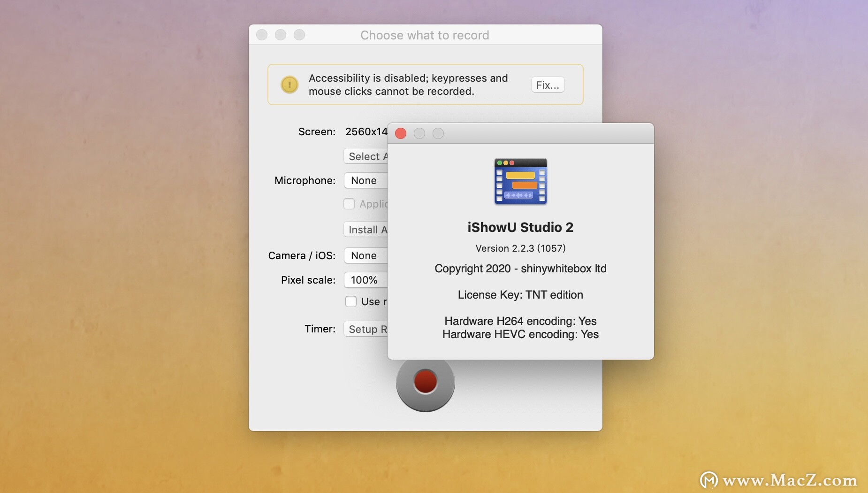Viewport: 868px width, 493px height.
Task: Click the yellow warning icon in accessibility banner
Action: [289, 85]
